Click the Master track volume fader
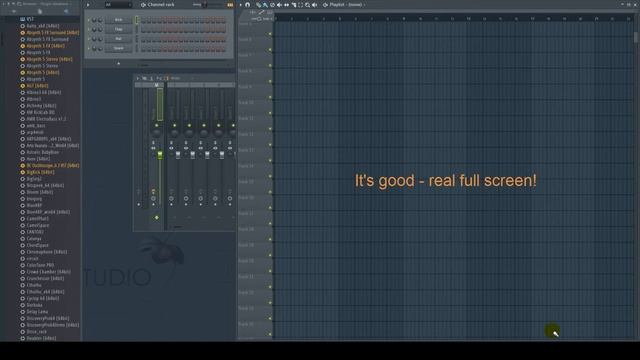The image size is (640, 360). click(160, 155)
